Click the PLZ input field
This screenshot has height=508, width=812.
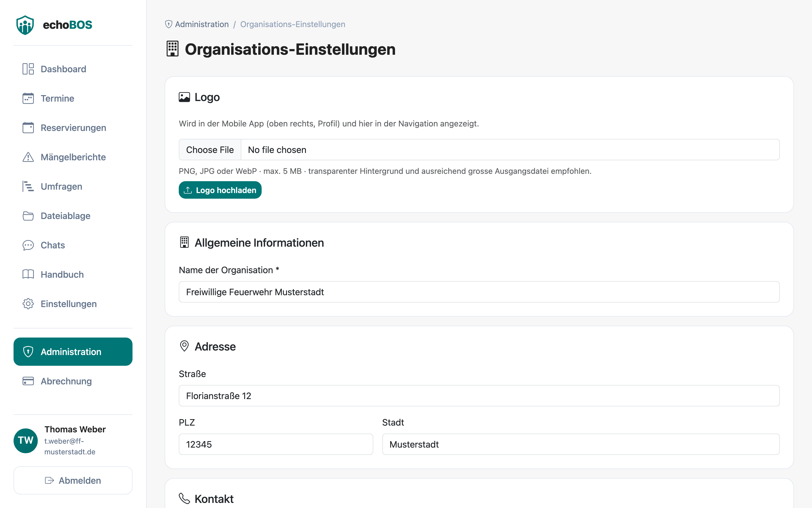tap(276, 444)
